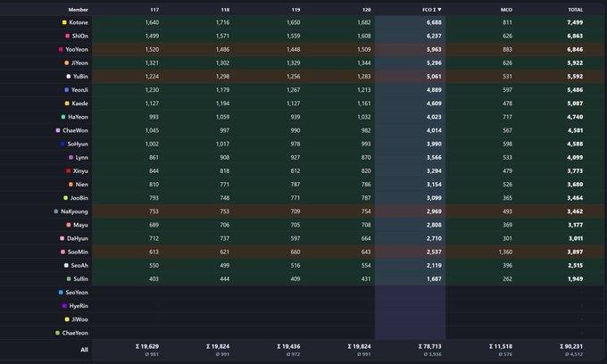
Task: Click ChaeYeon's olive color swatch
Action: pos(57,333)
